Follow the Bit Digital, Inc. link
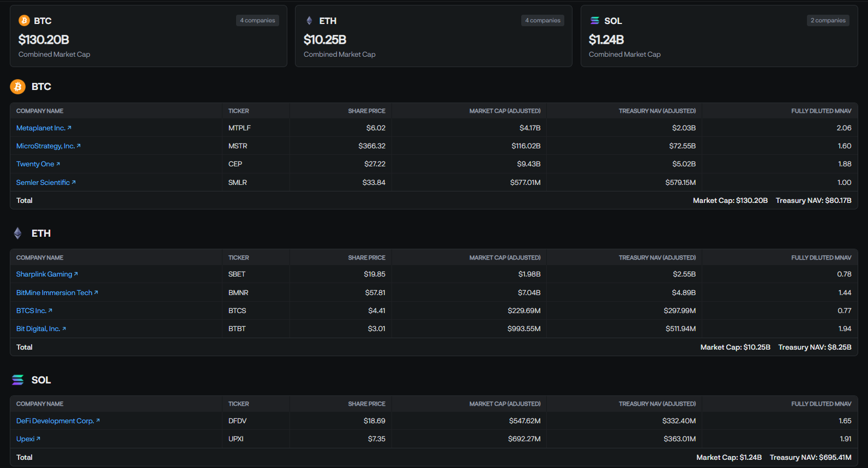 tap(38, 329)
